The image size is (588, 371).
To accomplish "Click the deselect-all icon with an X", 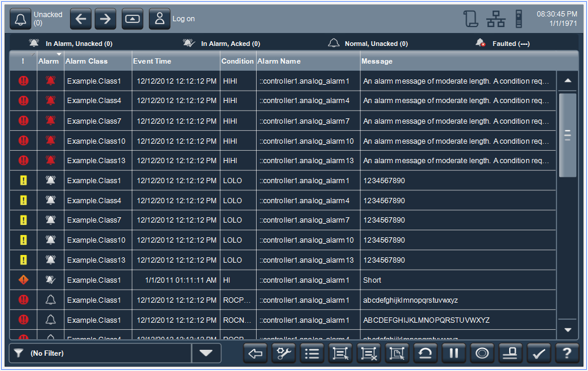I will pos(368,353).
